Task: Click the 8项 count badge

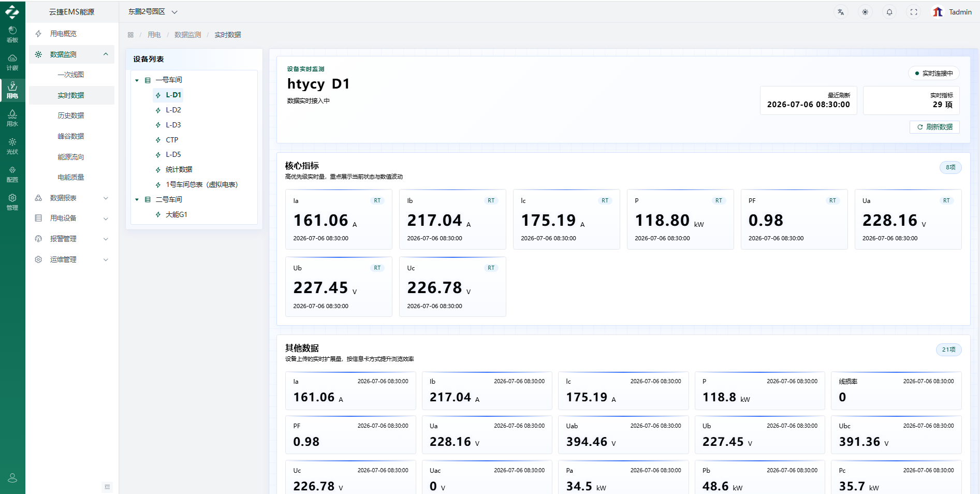Action: point(950,167)
